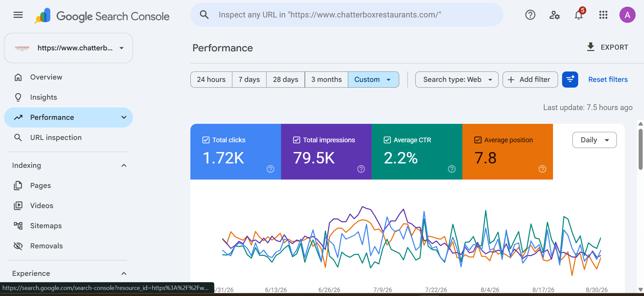Click the Total clicks help icon
The width and height of the screenshot is (644, 296).
coord(270,169)
